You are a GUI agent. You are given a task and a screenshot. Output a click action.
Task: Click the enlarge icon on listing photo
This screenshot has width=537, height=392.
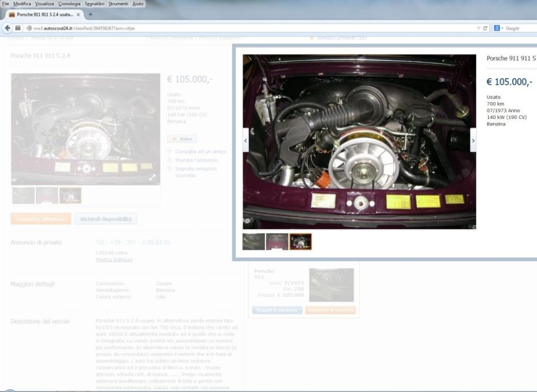tap(153, 177)
